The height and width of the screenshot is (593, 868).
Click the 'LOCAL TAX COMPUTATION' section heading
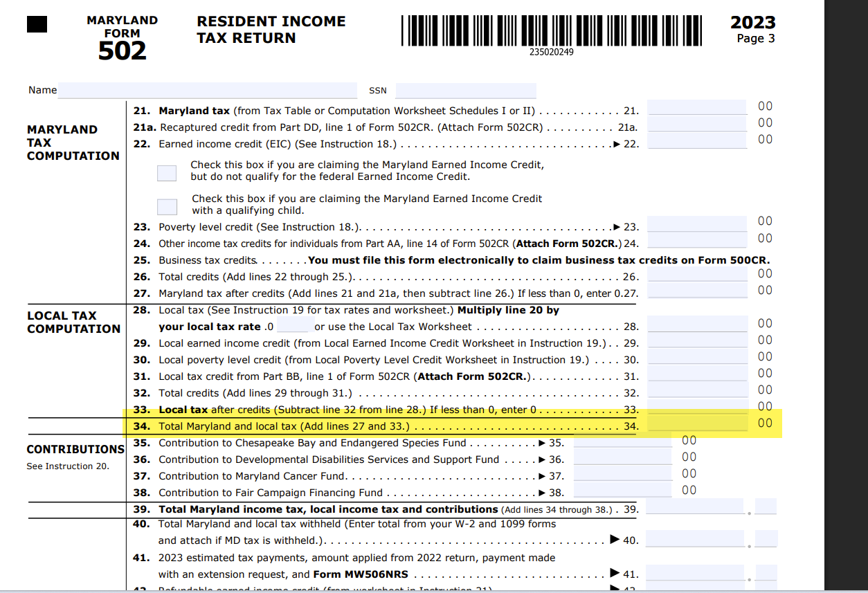pyautogui.click(x=74, y=322)
